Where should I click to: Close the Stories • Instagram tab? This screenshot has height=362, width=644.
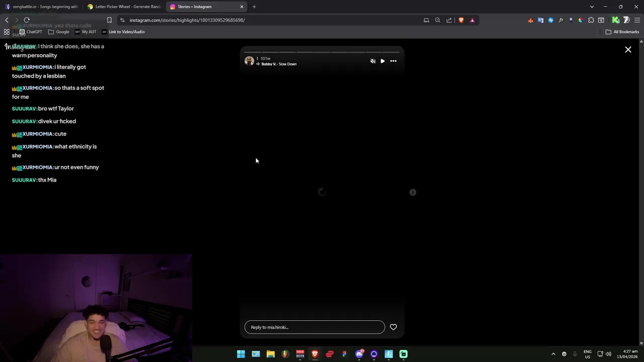tap(242, 7)
